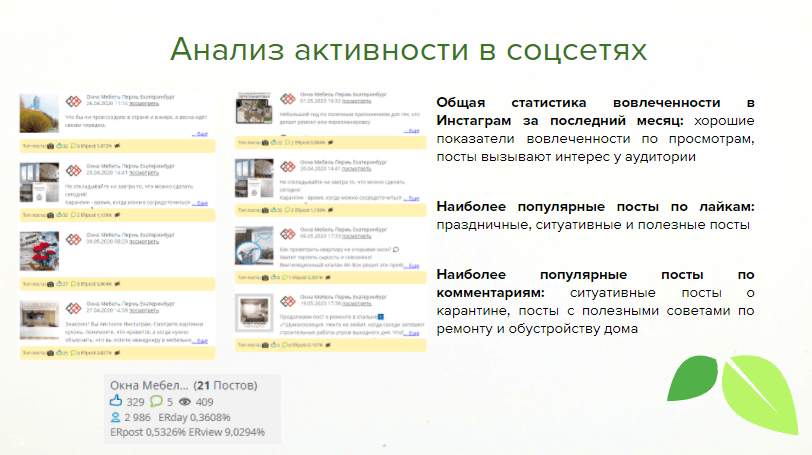
Task: Open the kitchen photo thumbnail of the 27.04.2020 post
Action: pyautogui.click(x=39, y=320)
